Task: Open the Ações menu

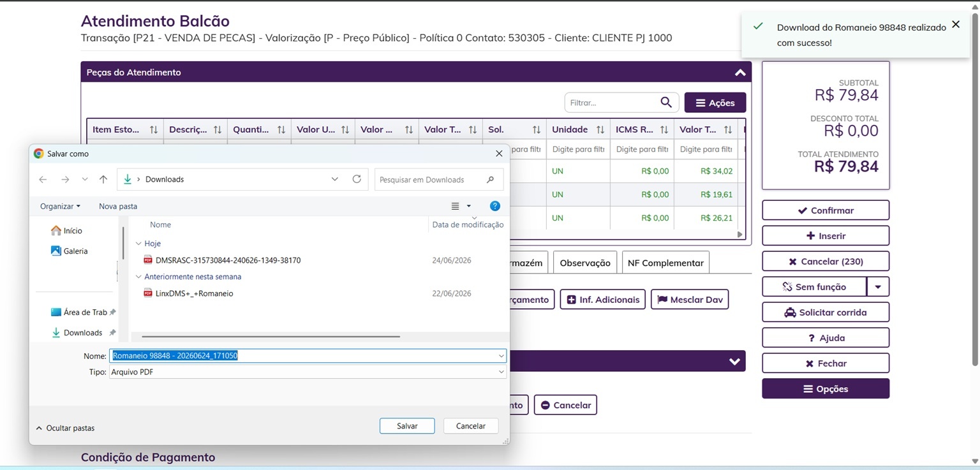Action: pyautogui.click(x=715, y=103)
